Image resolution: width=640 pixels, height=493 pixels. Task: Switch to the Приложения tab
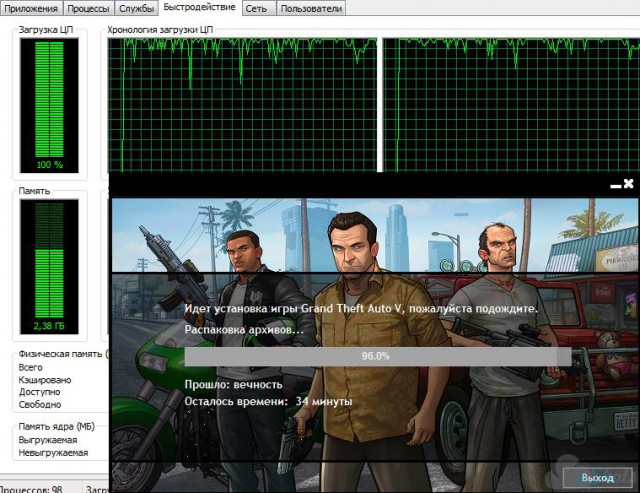click(x=31, y=8)
